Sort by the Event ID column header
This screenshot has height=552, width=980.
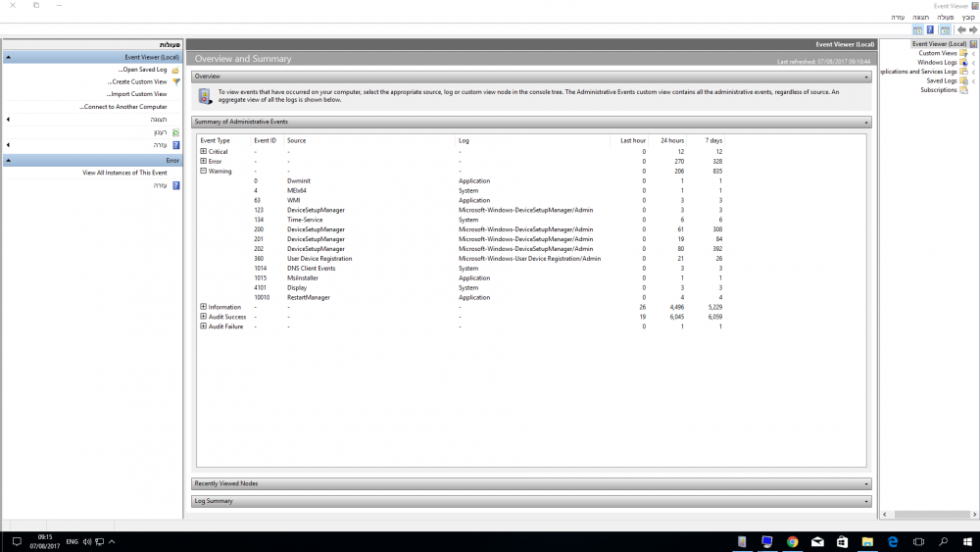[x=265, y=140]
